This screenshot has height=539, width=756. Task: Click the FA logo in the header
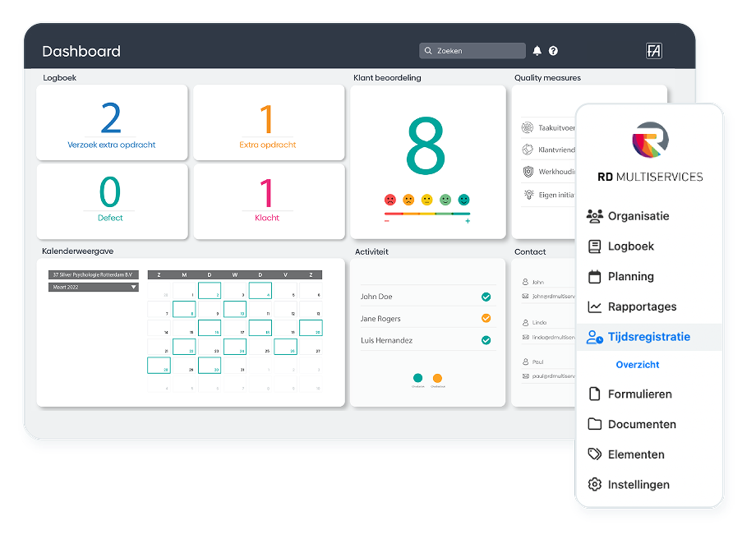[x=654, y=51]
